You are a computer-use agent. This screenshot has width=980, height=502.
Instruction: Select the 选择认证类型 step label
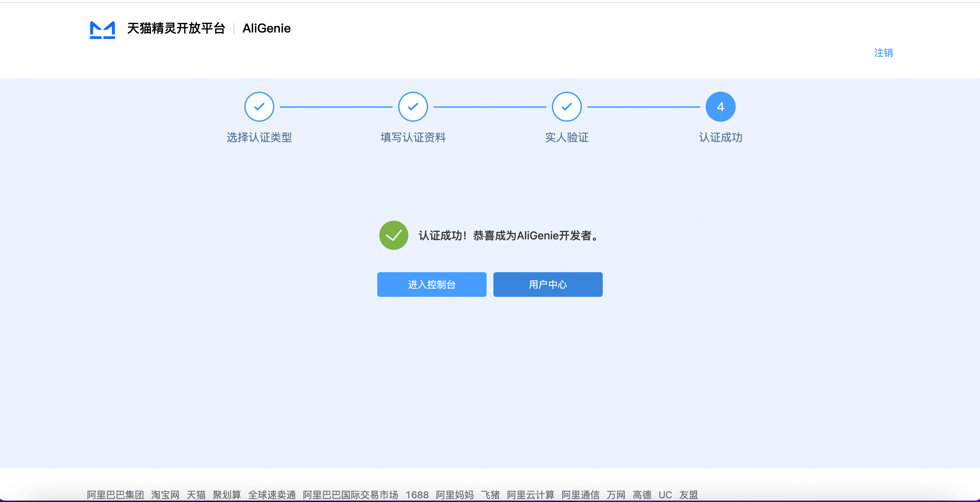pyautogui.click(x=259, y=137)
